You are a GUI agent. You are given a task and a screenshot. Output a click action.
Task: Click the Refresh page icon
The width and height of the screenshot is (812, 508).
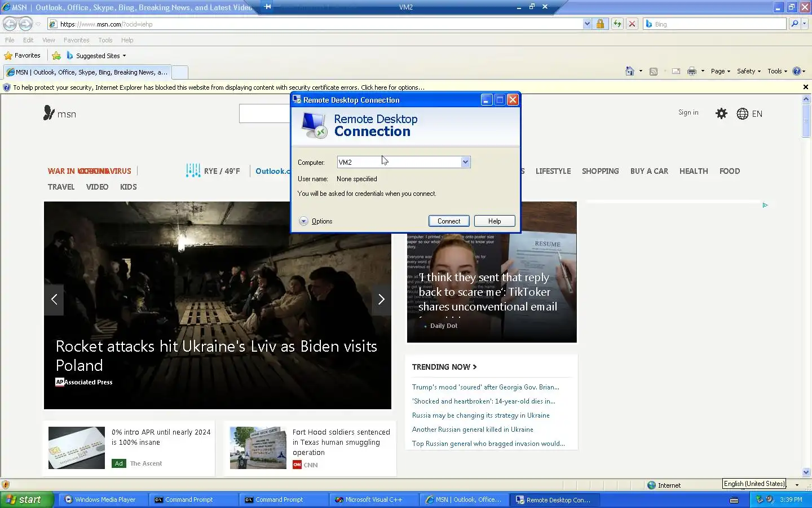pyautogui.click(x=617, y=24)
